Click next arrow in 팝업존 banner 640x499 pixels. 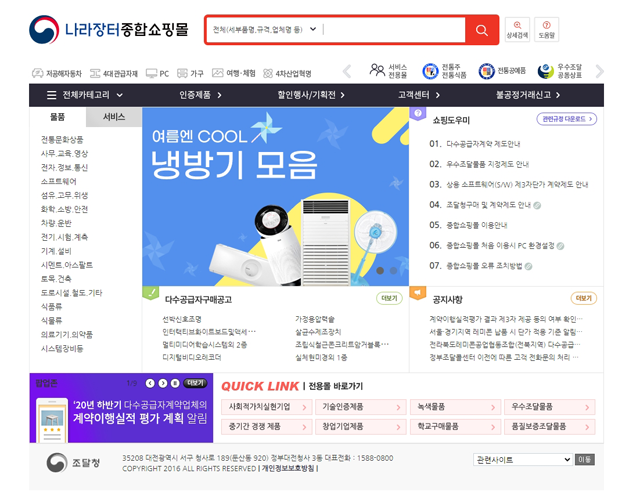(x=163, y=383)
